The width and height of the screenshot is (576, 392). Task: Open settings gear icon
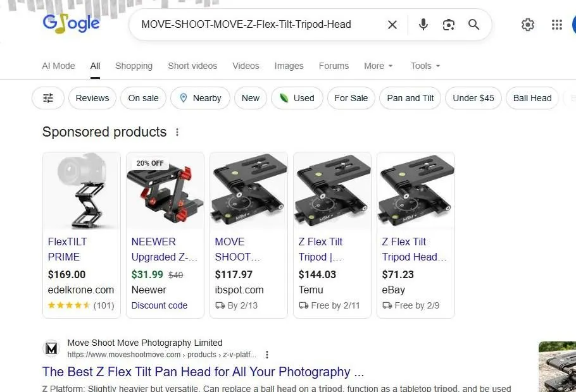click(x=527, y=25)
